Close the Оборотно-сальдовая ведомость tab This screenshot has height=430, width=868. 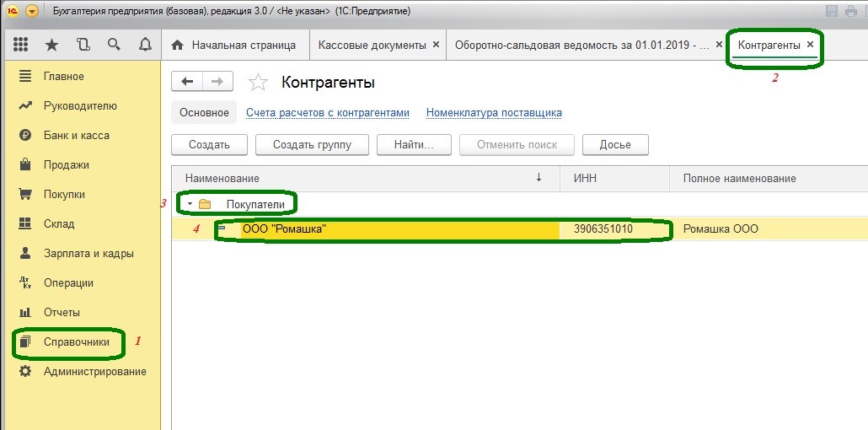[x=719, y=45]
